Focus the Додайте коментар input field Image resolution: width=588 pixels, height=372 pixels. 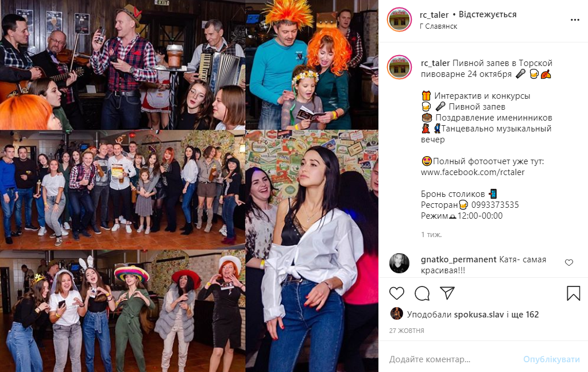tap(454, 359)
